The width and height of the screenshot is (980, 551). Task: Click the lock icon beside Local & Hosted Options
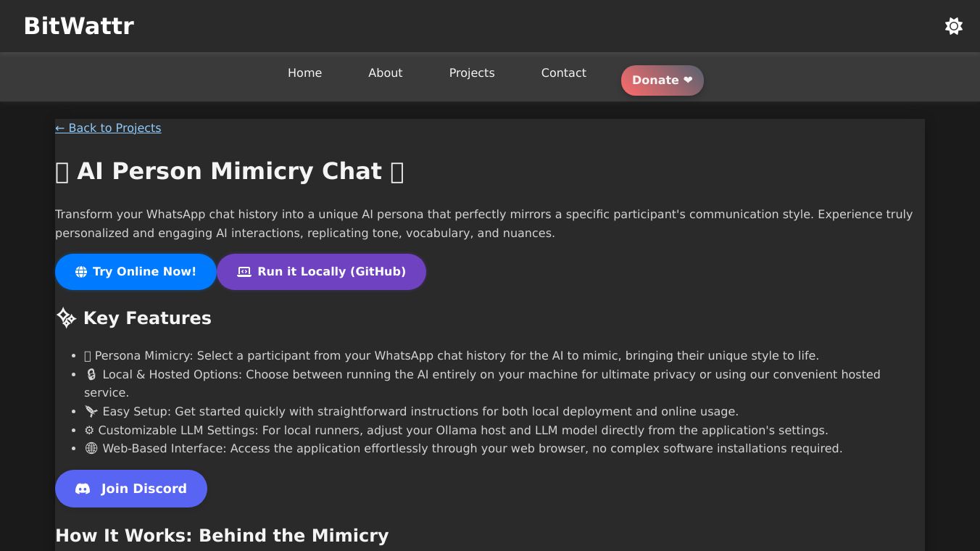click(x=91, y=374)
